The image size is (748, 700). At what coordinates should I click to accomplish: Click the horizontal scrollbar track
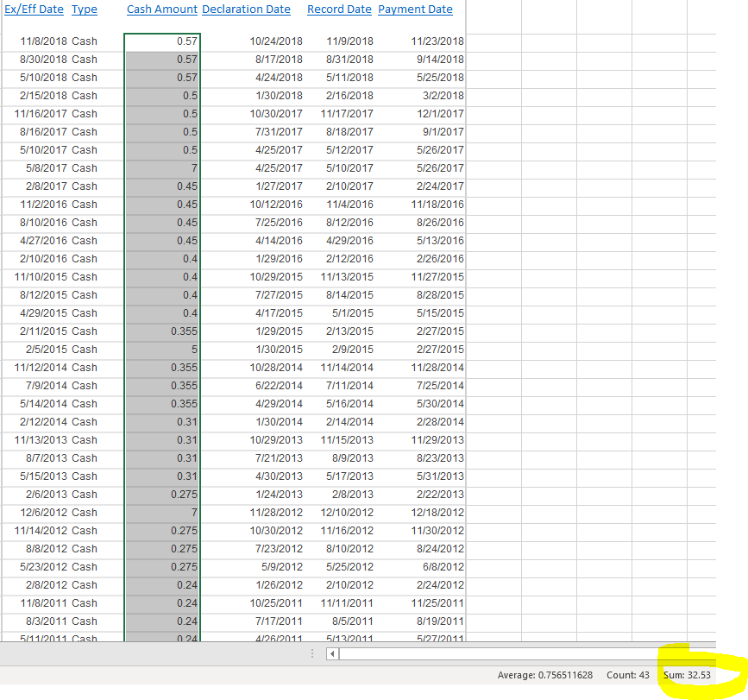[x=518, y=654]
